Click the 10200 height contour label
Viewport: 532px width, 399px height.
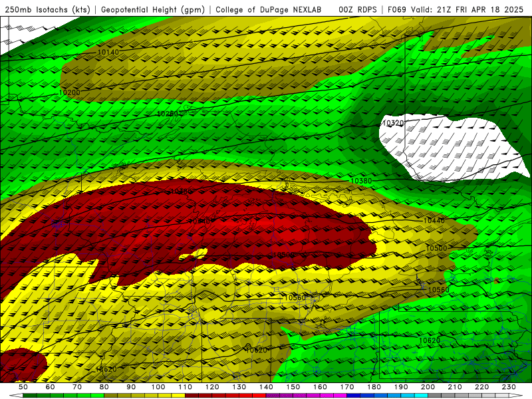[x=70, y=92]
